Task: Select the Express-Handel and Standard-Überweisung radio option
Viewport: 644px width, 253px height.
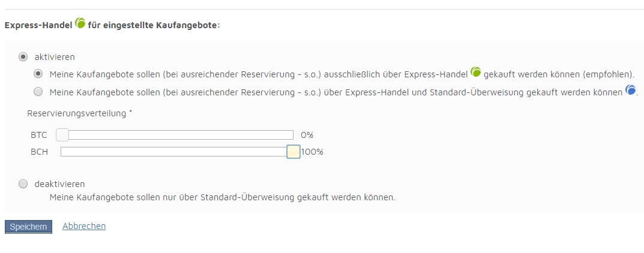Action: tap(38, 92)
